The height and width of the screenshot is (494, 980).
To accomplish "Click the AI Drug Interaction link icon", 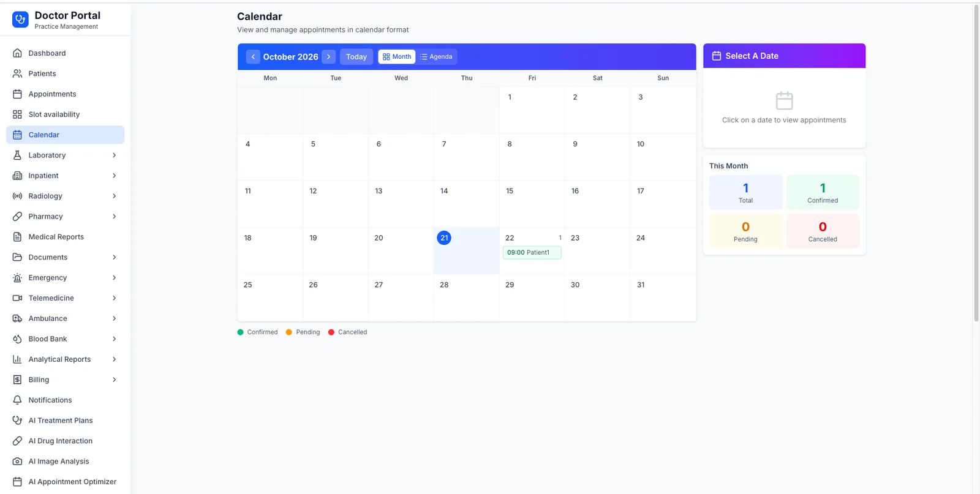I will point(17,441).
